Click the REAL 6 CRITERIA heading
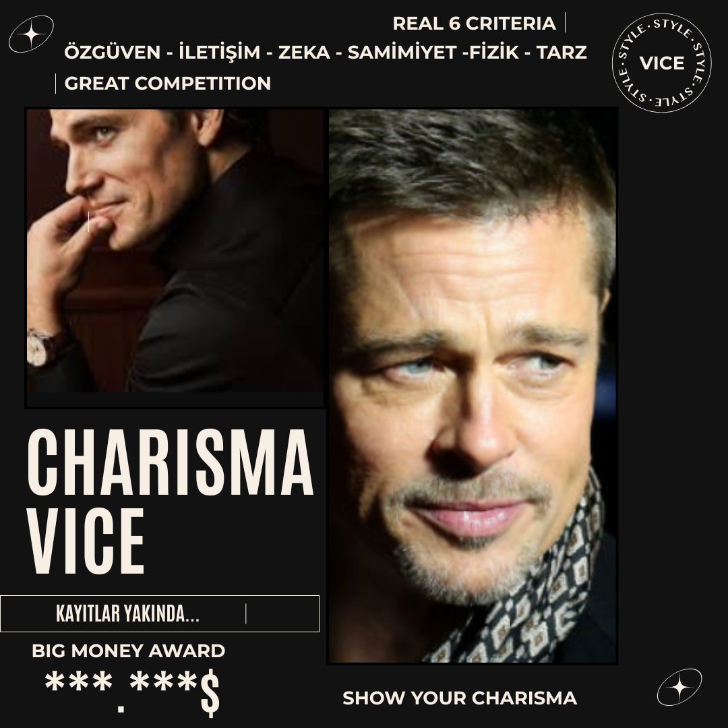Viewport: 728px width, 728px height. pyautogui.click(x=474, y=24)
